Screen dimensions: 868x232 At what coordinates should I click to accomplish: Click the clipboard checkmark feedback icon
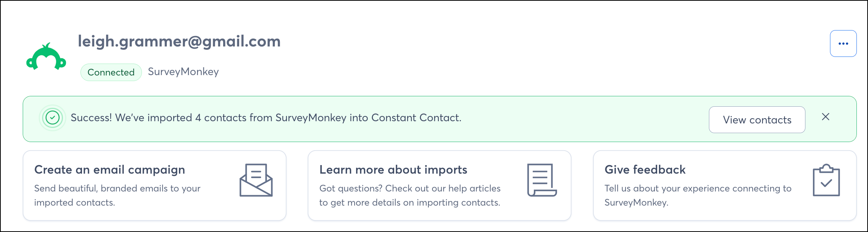pos(826,180)
